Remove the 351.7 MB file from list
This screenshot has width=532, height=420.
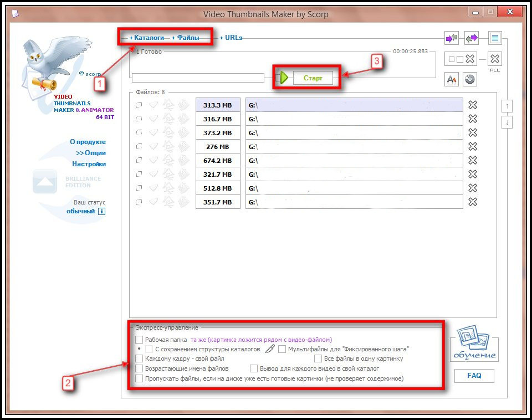pos(473,202)
